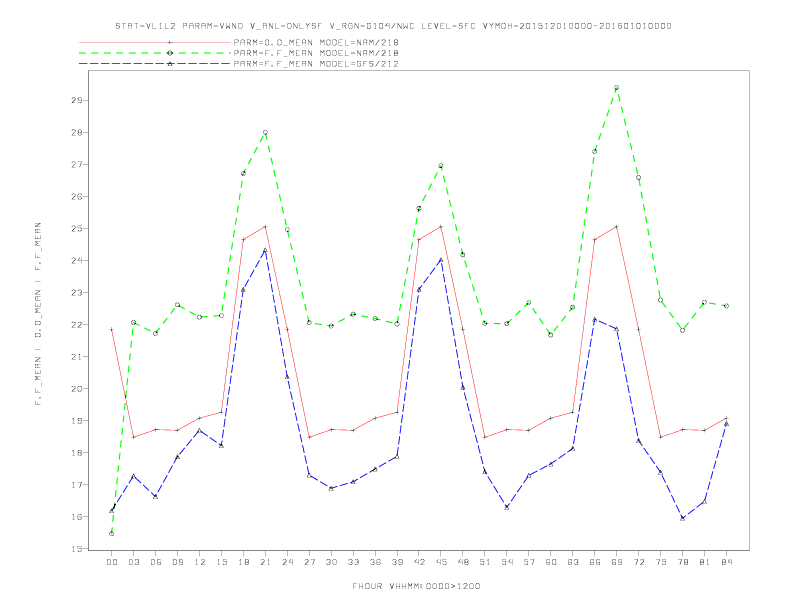Click the red plus marker at hour 00
This screenshot has width=792, height=612.
pos(112,330)
